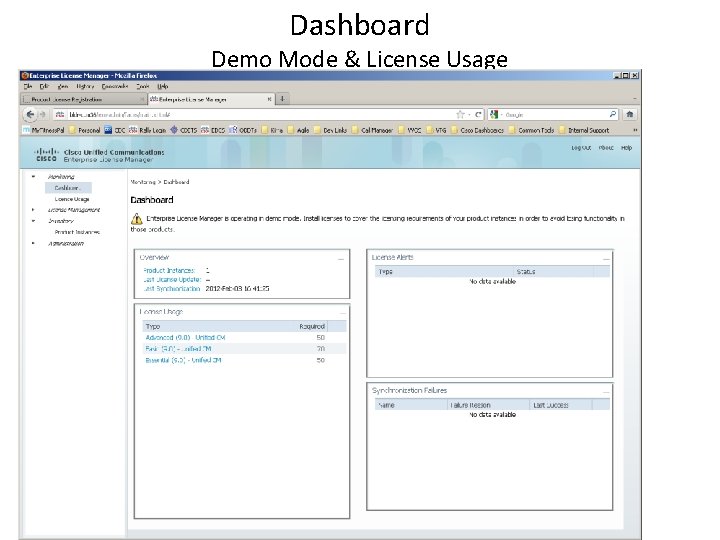Image resolution: width=720 pixels, height=540 pixels.
Task: Click the Help link in header
Action: click(x=626, y=148)
